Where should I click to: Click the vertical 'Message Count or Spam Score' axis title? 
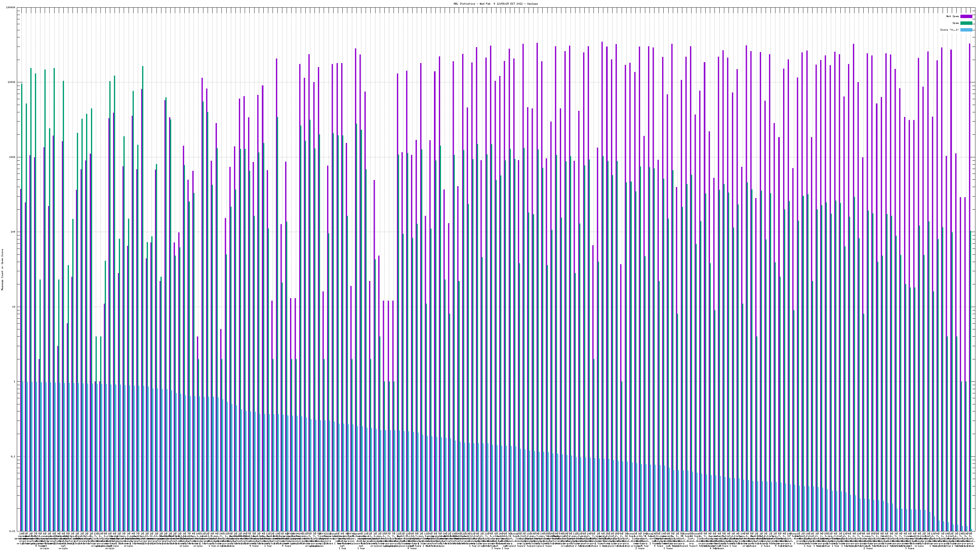(2, 270)
